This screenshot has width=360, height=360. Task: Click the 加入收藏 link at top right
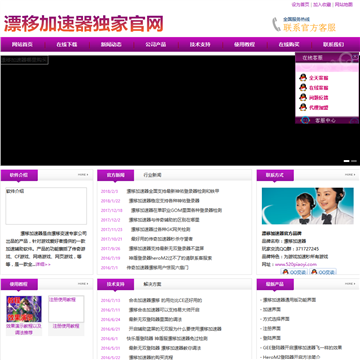pos(322,5)
